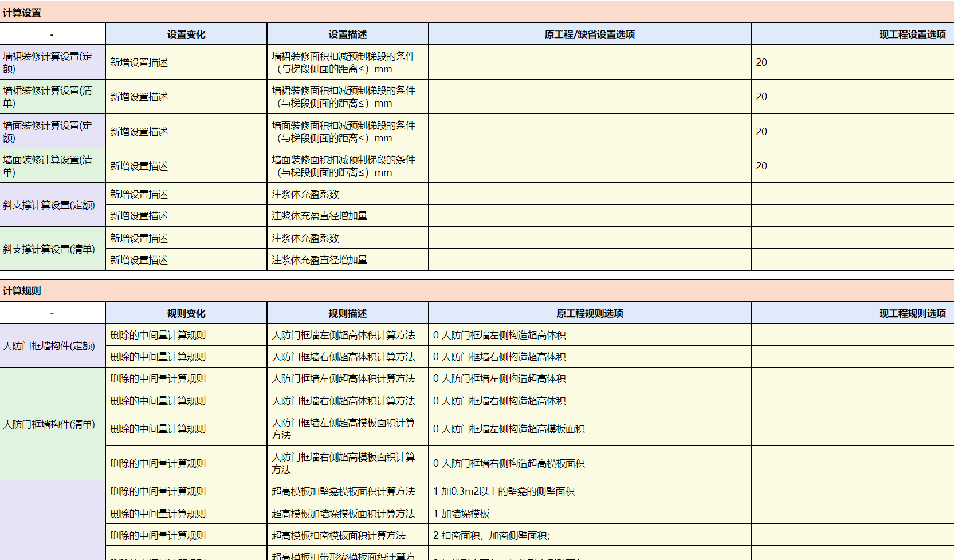Select the 人防门框墙右侧超高模板面积计算方法 cell
The height and width of the screenshot is (560, 954).
pos(347,463)
